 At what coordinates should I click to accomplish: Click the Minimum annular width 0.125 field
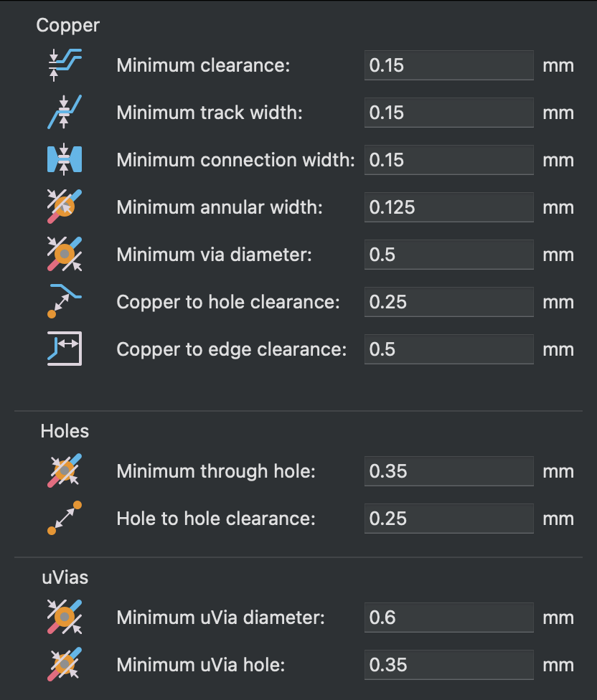click(448, 207)
